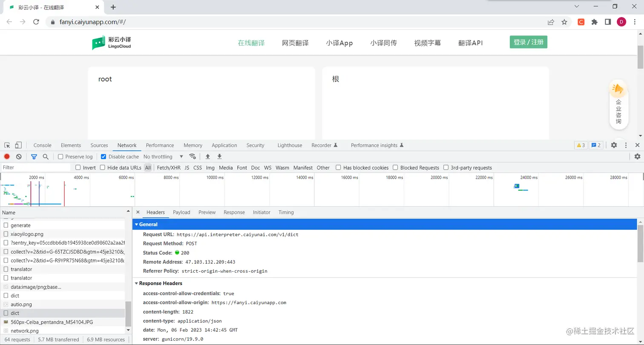Click the 登录 / 注册 button

529,42
